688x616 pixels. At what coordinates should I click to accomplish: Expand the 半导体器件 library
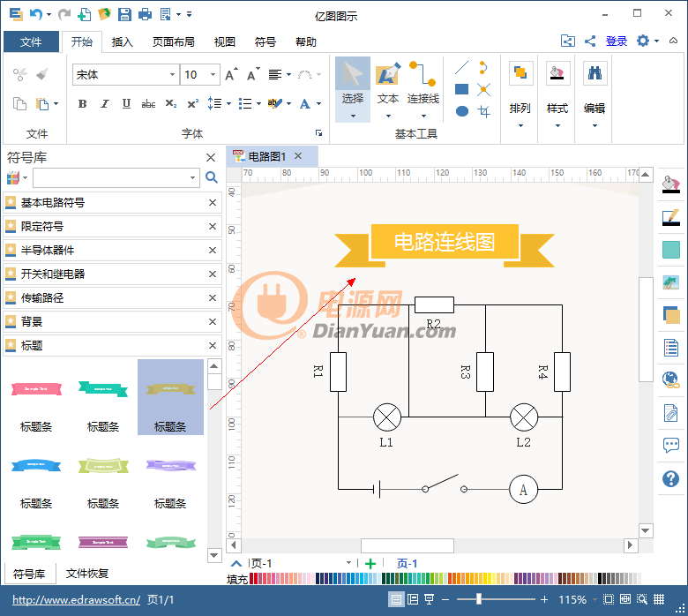[112, 251]
